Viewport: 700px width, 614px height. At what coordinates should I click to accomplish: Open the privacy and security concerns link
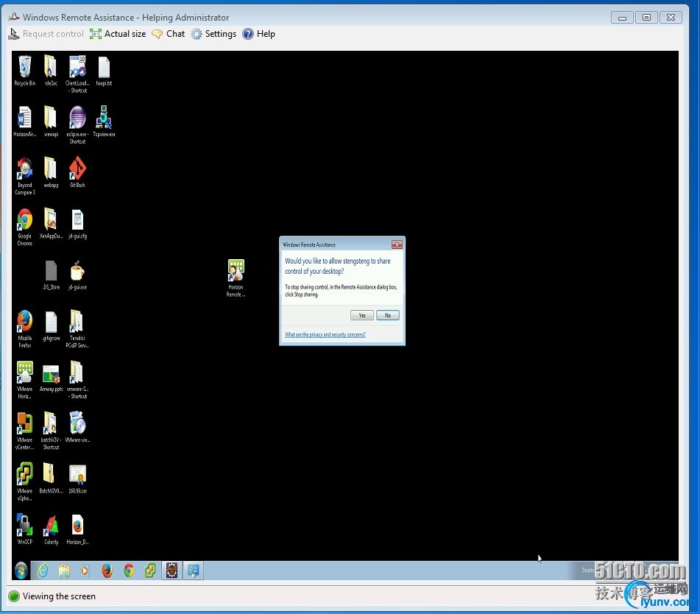click(x=325, y=334)
